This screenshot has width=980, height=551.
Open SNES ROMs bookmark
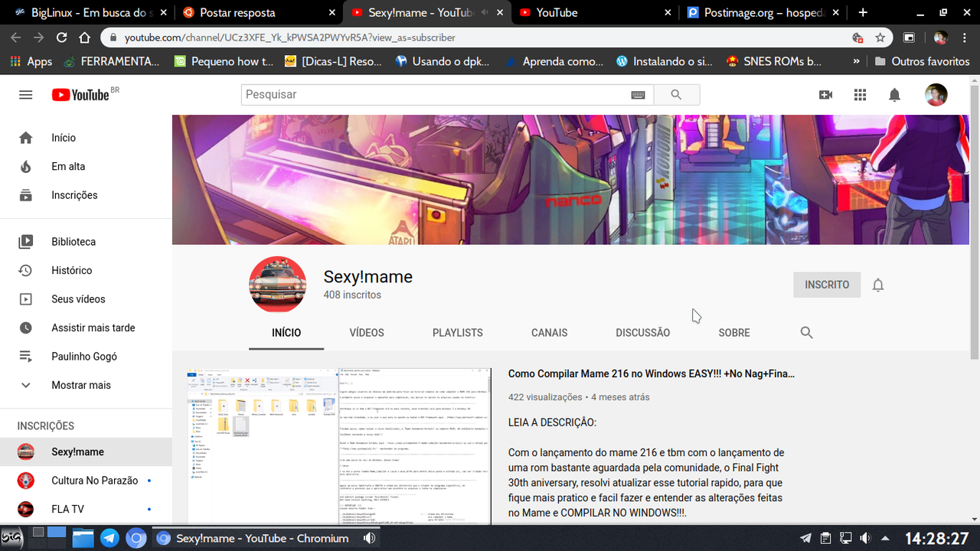[775, 61]
